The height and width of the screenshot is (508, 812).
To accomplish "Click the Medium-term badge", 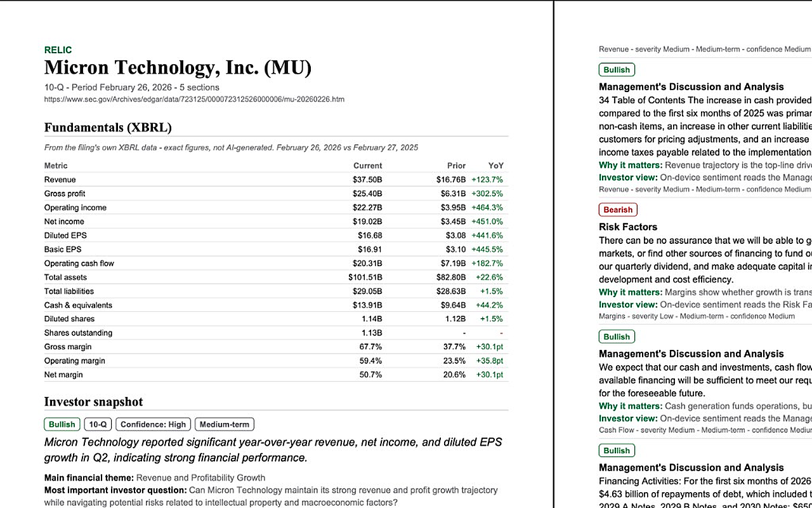I will [225, 424].
